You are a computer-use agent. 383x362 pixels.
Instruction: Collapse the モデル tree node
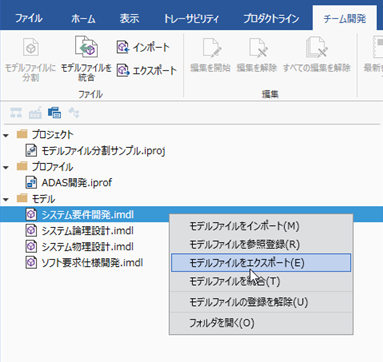click(x=6, y=200)
